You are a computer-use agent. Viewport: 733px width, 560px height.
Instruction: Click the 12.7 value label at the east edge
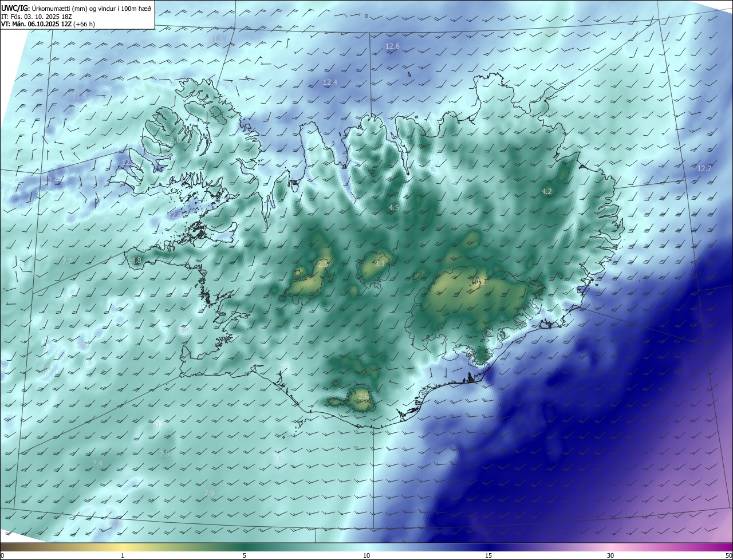click(x=704, y=168)
